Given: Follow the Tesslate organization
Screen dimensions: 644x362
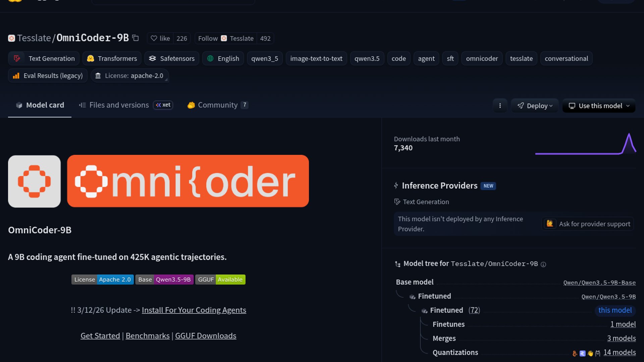Looking at the screenshot, I should coord(208,38).
